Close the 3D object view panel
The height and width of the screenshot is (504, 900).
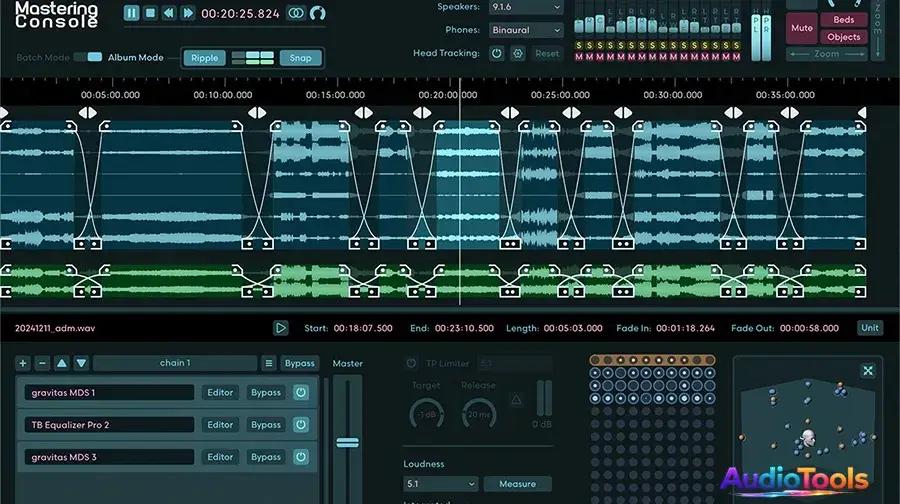point(868,371)
